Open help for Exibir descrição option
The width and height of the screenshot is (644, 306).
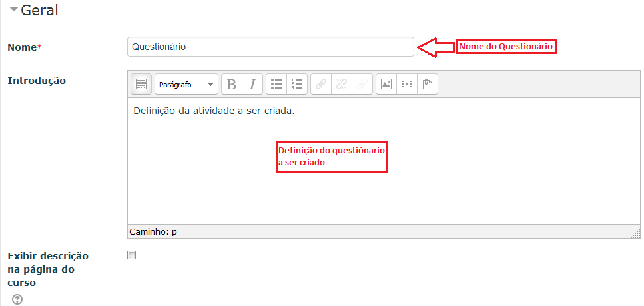coord(17,299)
